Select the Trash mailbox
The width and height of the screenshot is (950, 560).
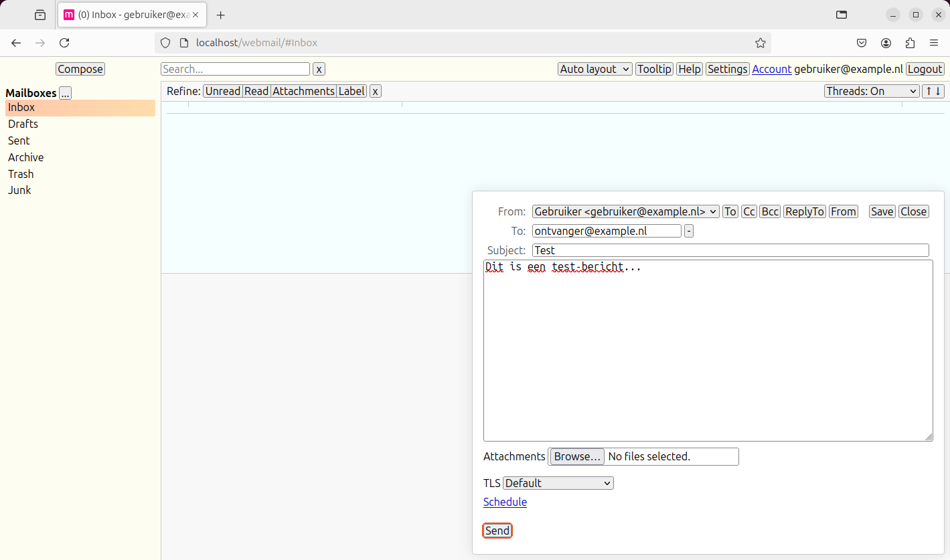pos(80,174)
